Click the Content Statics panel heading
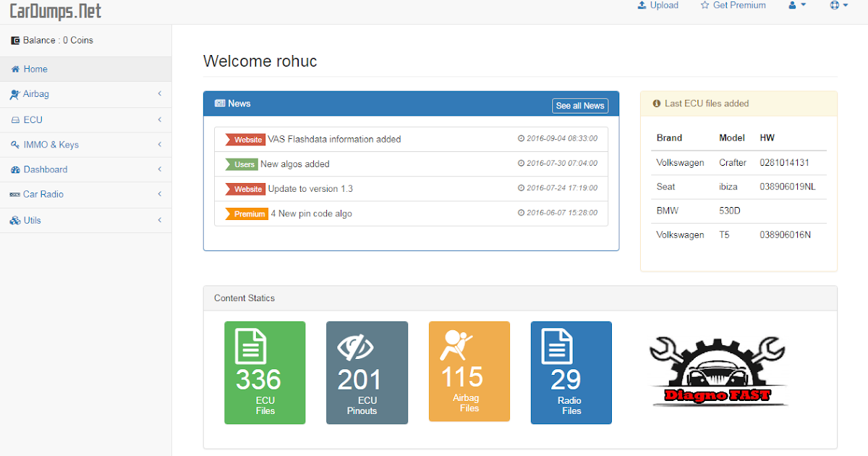 point(244,298)
